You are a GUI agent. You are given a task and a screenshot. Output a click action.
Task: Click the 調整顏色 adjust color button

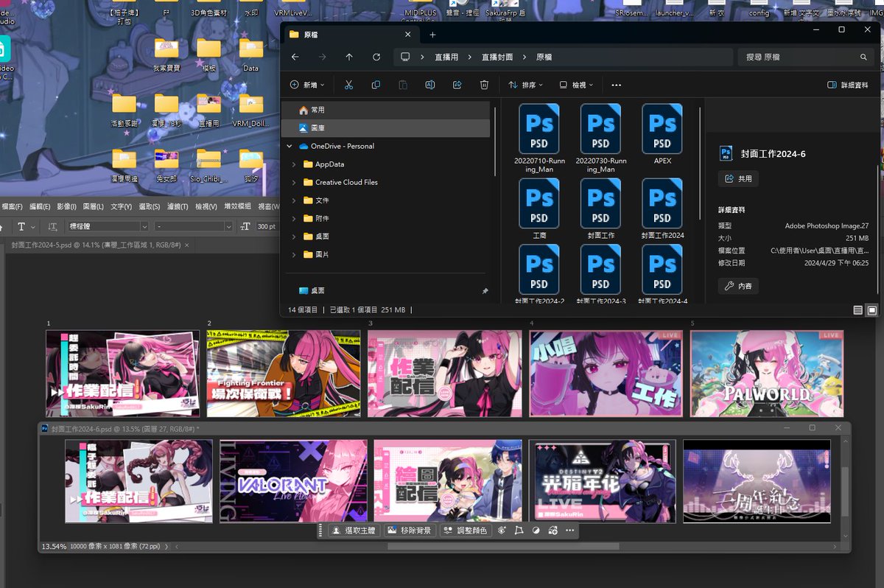point(465,531)
